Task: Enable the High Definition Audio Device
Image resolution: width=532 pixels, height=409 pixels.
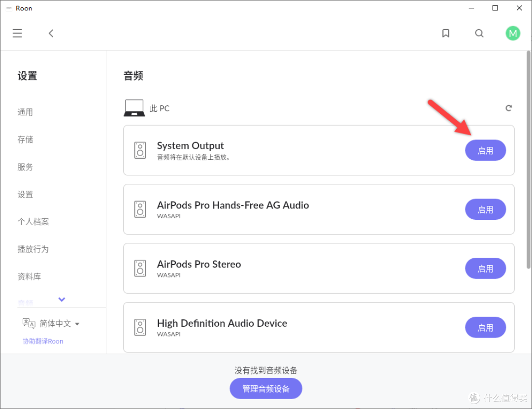Action: click(485, 328)
